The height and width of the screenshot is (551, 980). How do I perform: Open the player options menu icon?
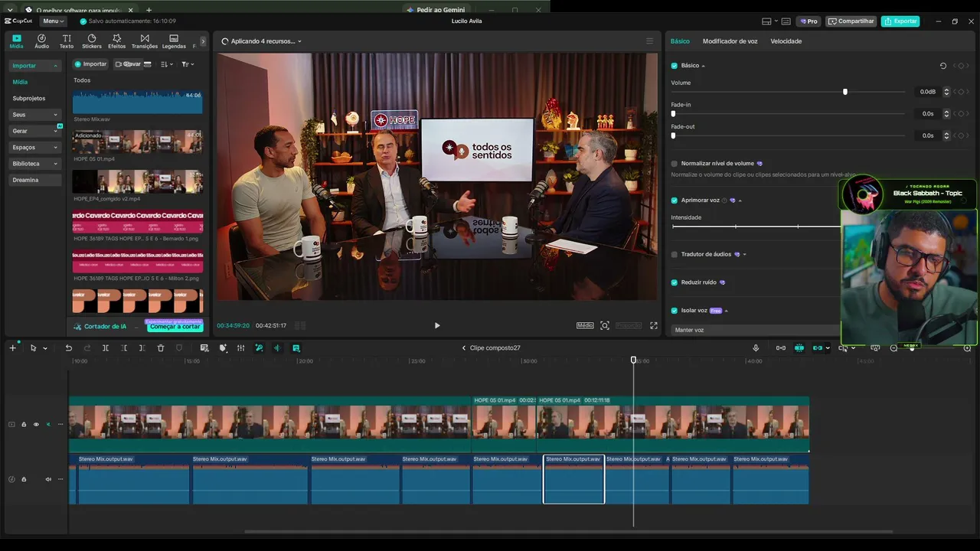coord(650,41)
